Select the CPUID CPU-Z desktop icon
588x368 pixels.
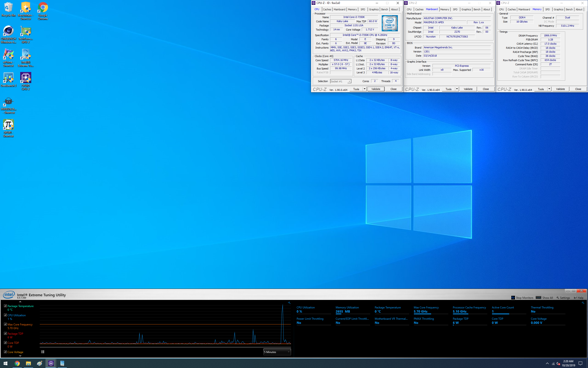pyautogui.click(x=25, y=81)
